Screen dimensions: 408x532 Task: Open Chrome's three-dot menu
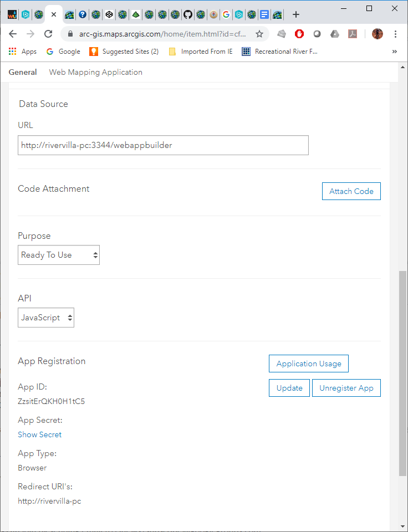click(395, 34)
